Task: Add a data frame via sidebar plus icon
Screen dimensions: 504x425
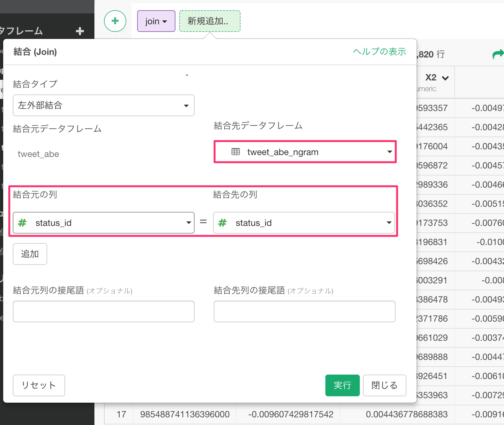Action: click(x=80, y=31)
